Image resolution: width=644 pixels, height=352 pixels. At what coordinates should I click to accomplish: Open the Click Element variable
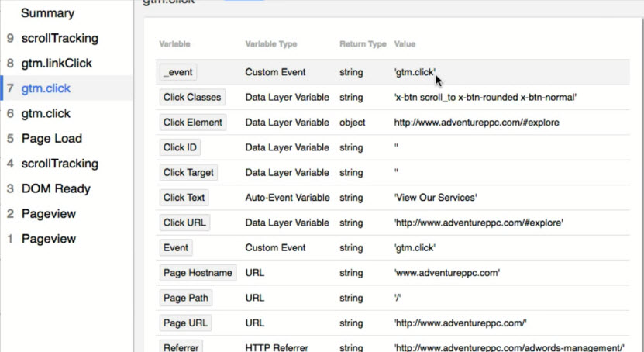(x=192, y=123)
